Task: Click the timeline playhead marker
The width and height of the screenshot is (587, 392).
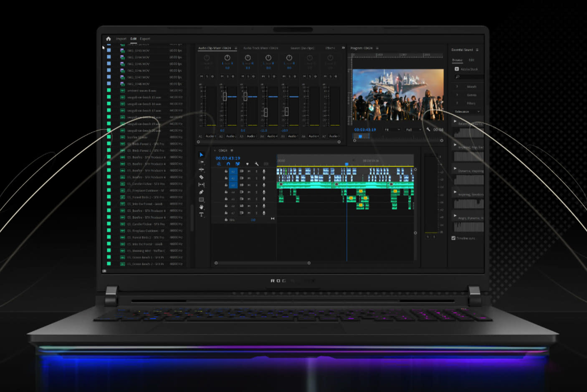Action: pos(347,164)
